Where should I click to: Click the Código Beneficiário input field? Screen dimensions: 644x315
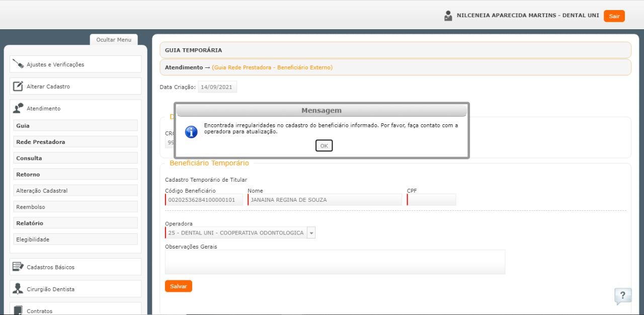(x=204, y=200)
